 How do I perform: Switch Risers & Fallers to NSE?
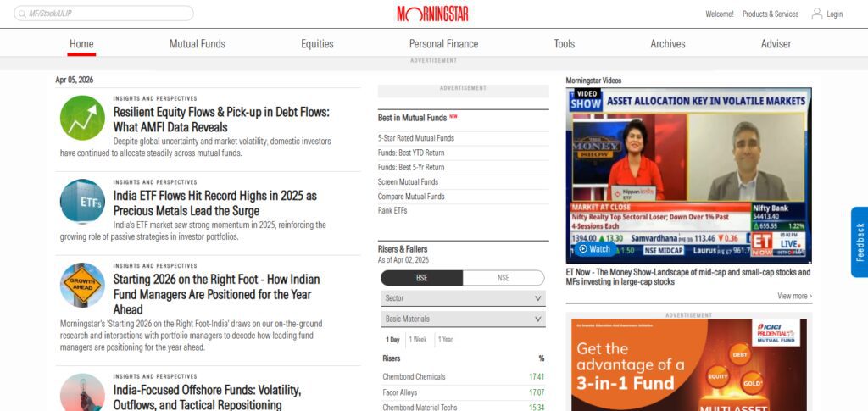click(504, 278)
